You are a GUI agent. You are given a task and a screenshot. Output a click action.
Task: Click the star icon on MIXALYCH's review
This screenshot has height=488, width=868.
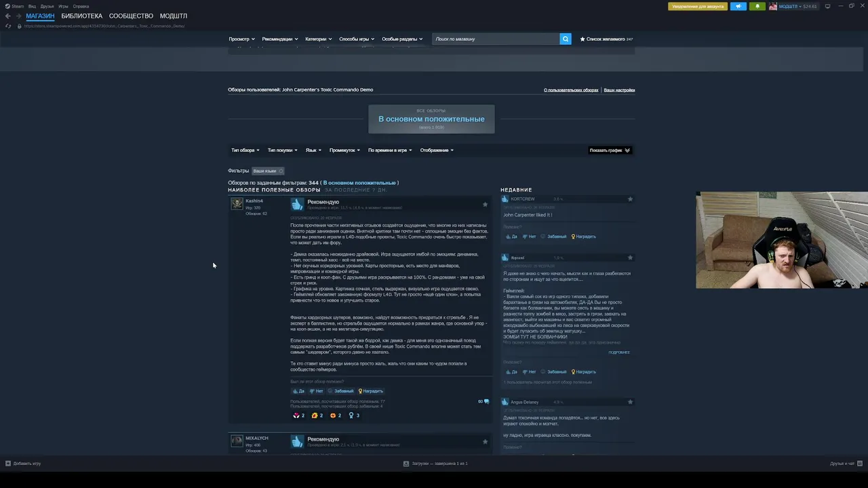485,441
